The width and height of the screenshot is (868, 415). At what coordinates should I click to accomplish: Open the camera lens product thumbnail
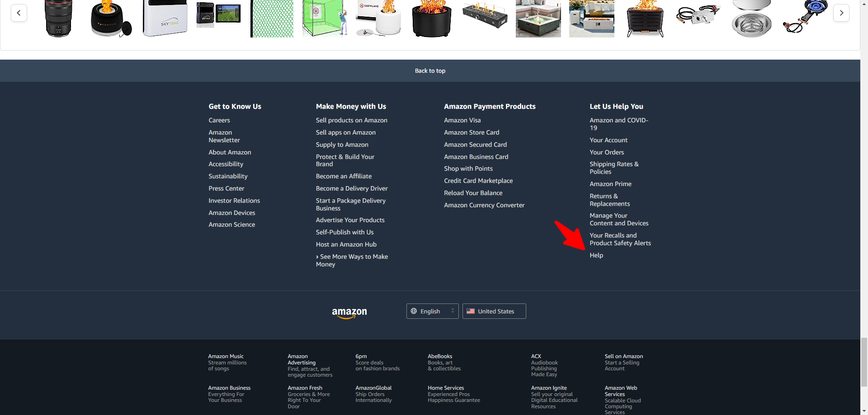point(59,19)
